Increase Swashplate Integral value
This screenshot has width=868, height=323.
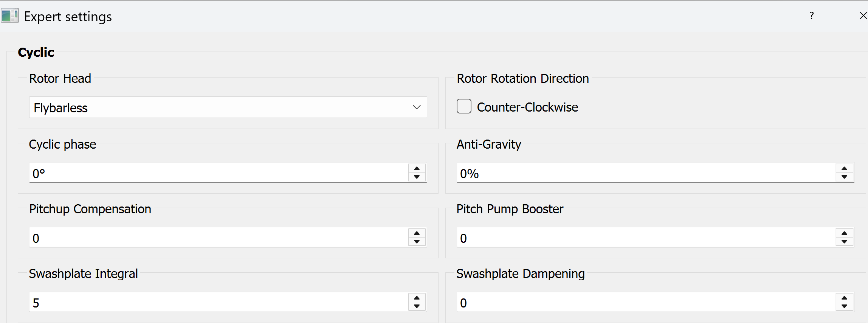tap(417, 298)
